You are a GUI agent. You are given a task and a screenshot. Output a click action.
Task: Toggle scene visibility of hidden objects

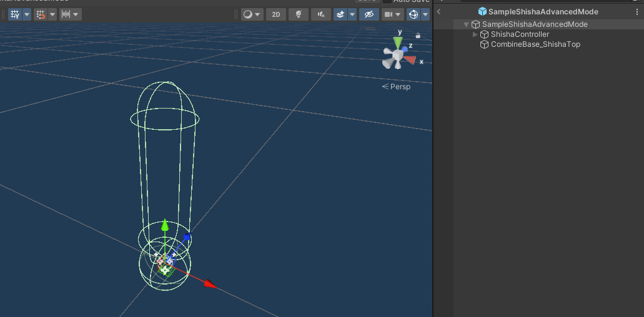[369, 15]
